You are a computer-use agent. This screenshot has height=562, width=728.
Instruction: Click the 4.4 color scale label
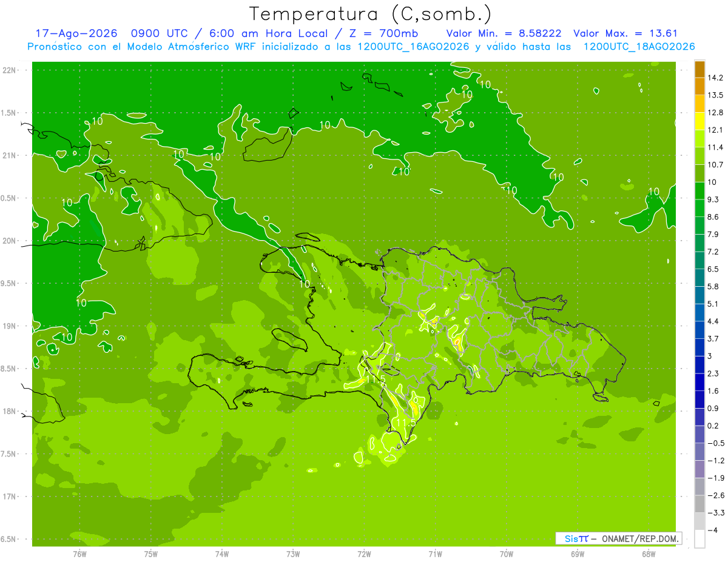point(713,321)
